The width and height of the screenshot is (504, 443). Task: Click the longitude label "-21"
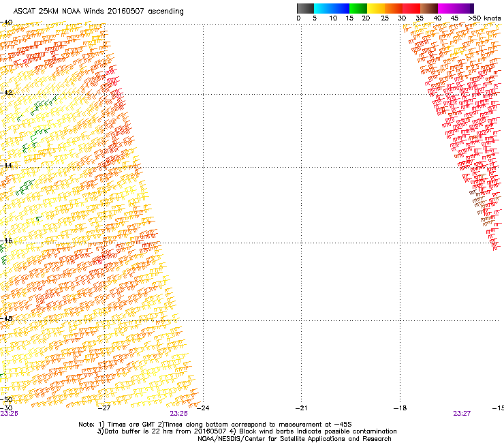tap(302, 408)
